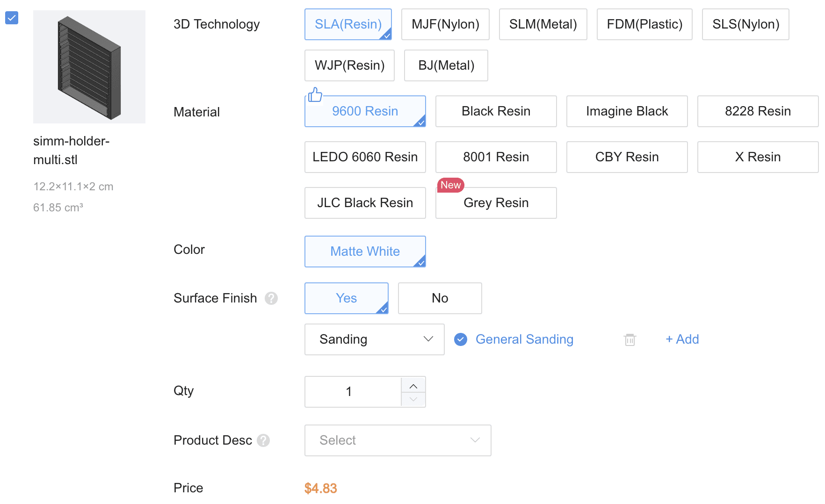Click the Surface Finish help question mark
This screenshot has height=504, width=825.
click(x=271, y=298)
